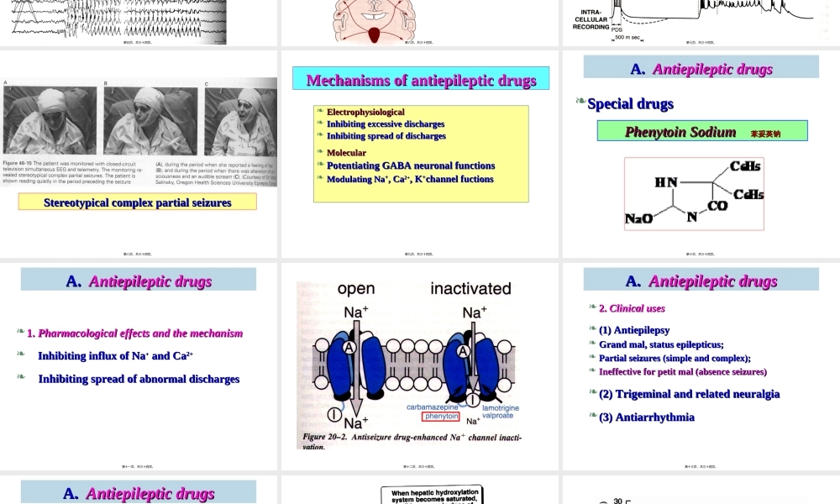The width and height of the screenshot is (840, 504).
Task: Select the 2. Clinical uses heading
Action: coord(632,309)
